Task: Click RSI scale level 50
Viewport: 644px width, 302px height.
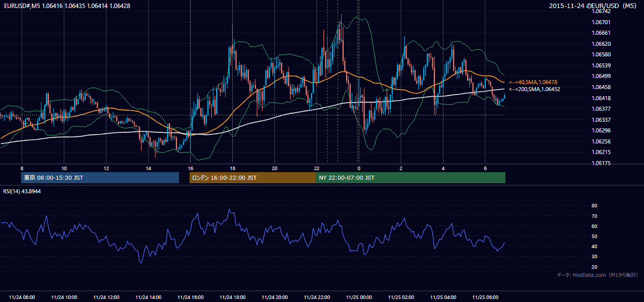Action: click(x=594, y=236)
